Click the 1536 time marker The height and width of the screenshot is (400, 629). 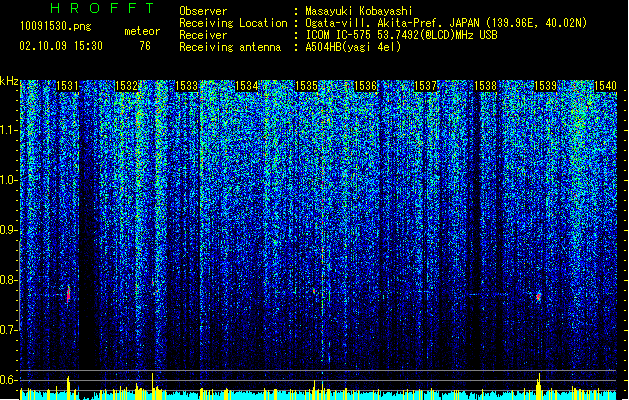click(x=365, y=86)
